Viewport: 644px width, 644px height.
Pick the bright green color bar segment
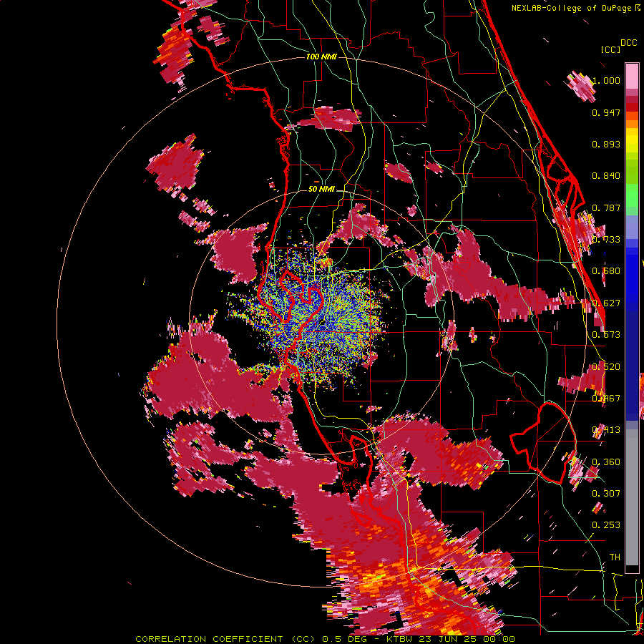pyautogui.click(x=632, y=195)
